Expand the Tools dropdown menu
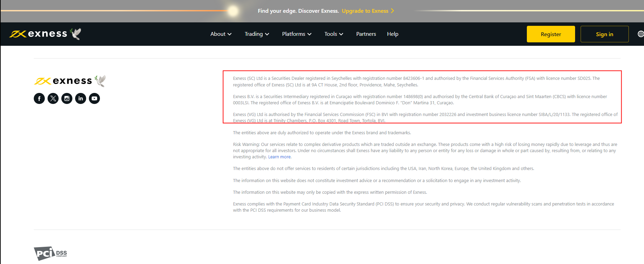The height and width of the screenshot is (264, 644). point(334,34)
